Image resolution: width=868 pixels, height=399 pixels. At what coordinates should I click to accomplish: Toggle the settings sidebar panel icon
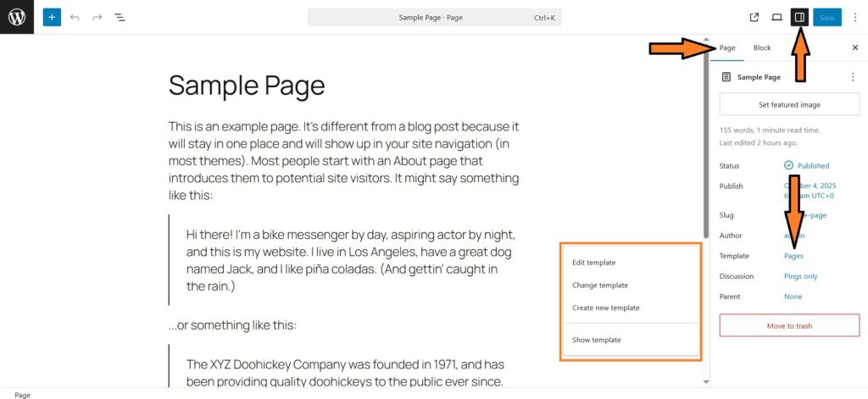click(798, 17)
